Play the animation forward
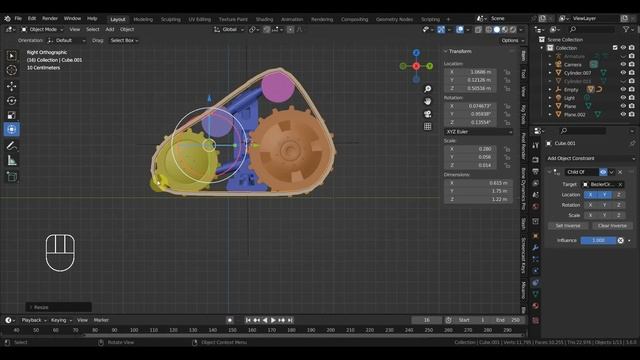Image resolution: width=640 pixels, height=360 pixels. pyautogui.click(x=273, y=320)
